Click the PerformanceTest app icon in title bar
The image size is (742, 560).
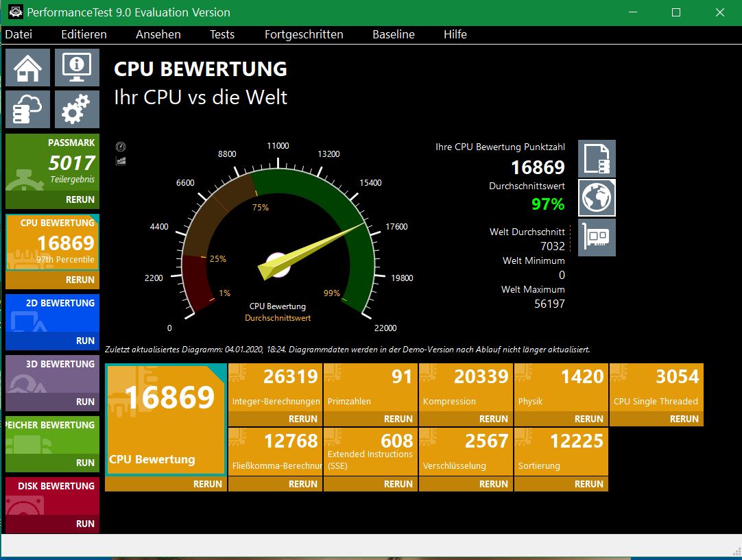point(16,12)
